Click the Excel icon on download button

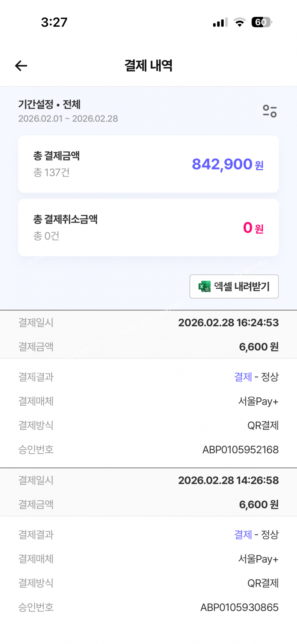point(205,286)
